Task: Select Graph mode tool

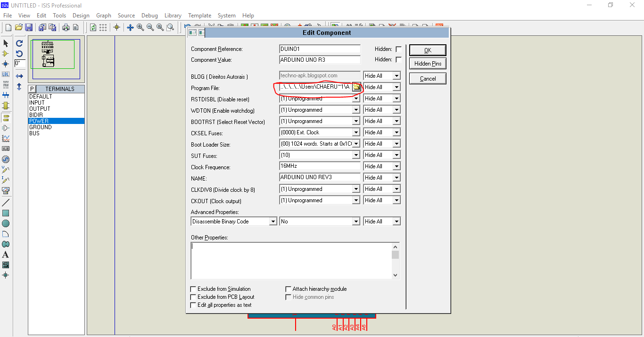Action: pyautogui.click(x=6, y=139)
